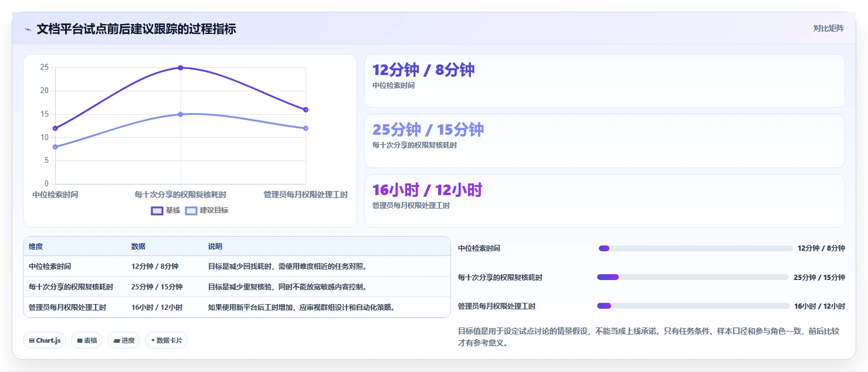Click chart x-axis label 每十次分享的权限复核耗时
This screenshot has width=868, height=372.
click(181, 194)
